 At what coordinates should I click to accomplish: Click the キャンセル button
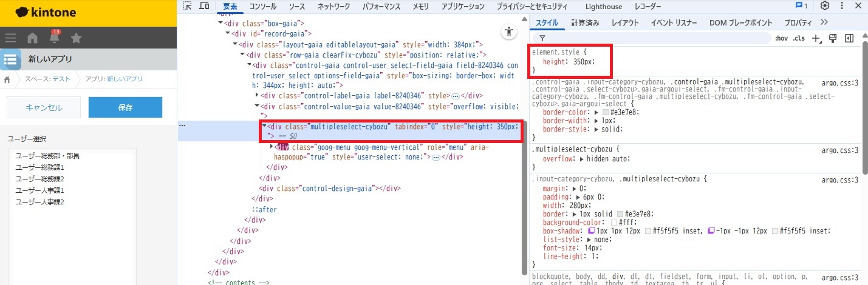pyautogui.click(x=43, y=107)
